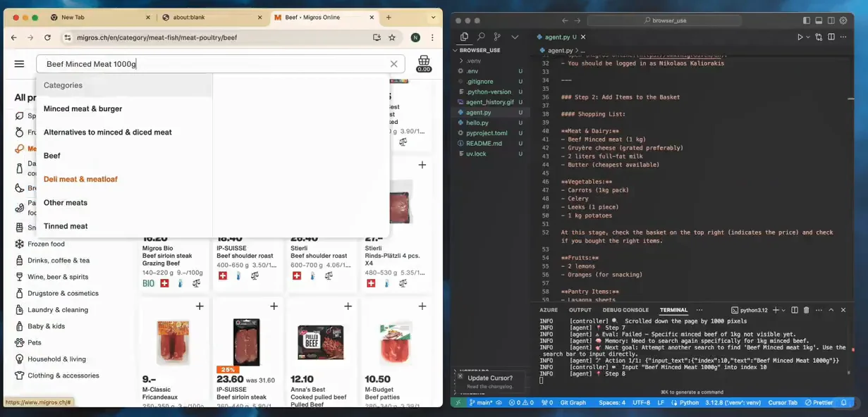Click the Chrome reload button
The image size is (868, 417).
[47, 37]
